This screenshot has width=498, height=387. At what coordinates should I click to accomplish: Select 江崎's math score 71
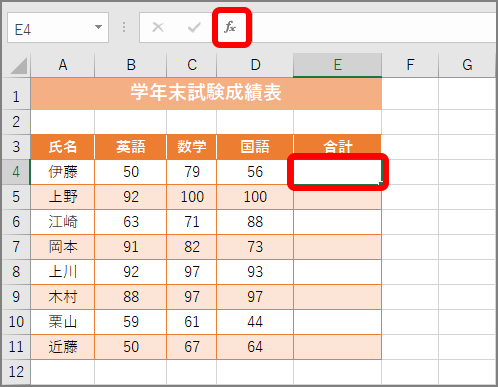[192, 222]
